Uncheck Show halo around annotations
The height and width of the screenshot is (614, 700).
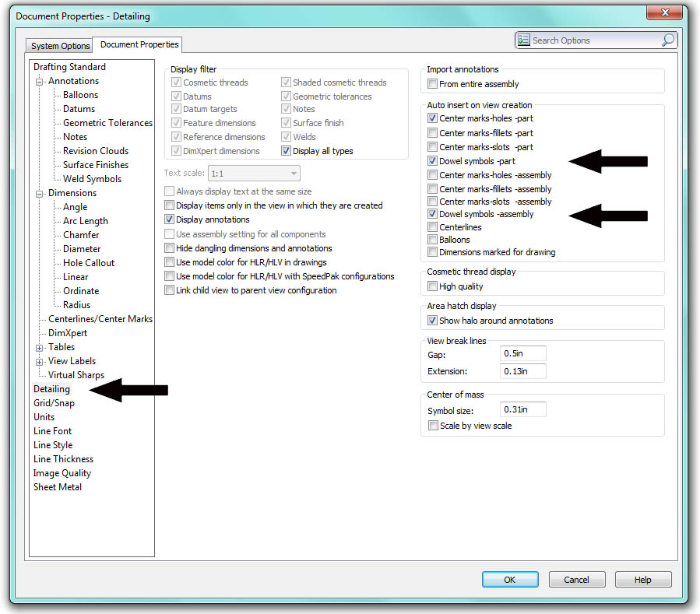click(x=433, y=320)
